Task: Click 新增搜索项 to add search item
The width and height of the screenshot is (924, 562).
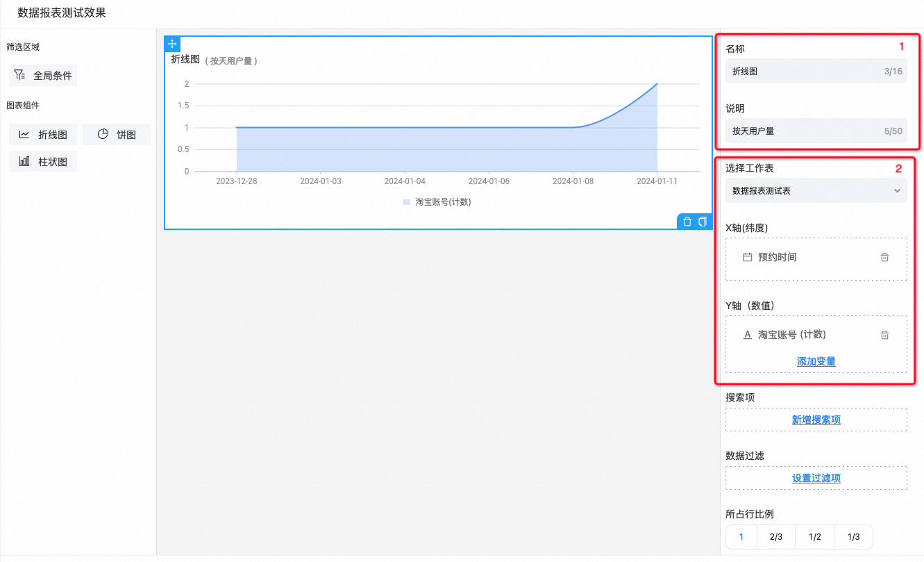Action: point(816,420)
